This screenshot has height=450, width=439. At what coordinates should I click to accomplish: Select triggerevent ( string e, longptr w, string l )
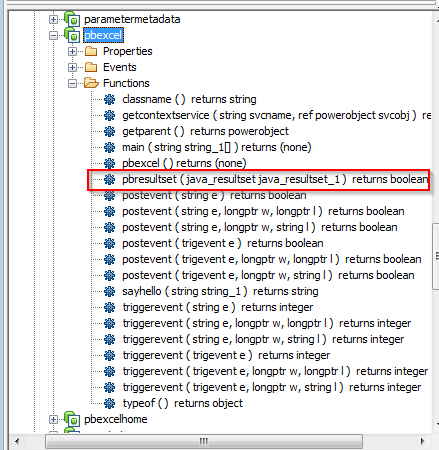(263, 339)
